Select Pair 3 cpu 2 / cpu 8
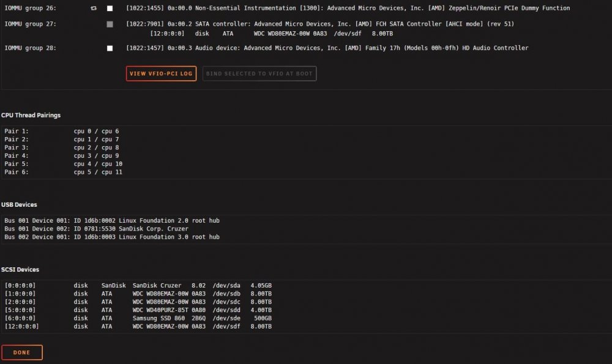612x364 pixels. tap(62, 147)
